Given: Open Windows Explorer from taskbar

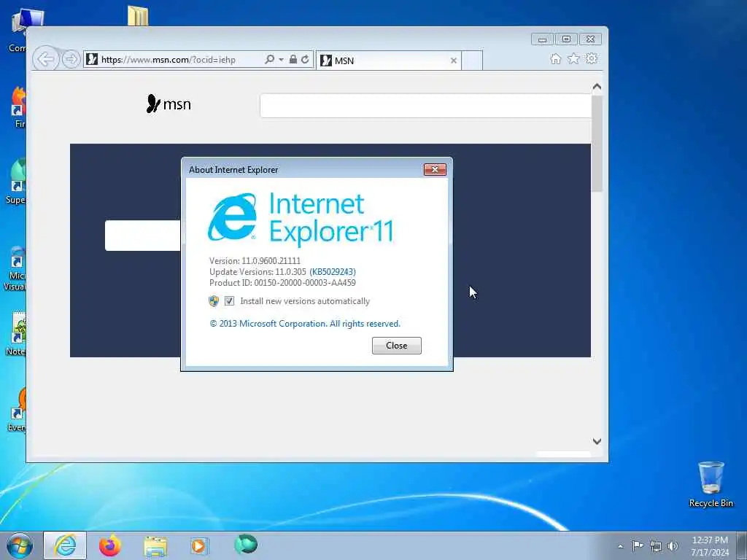Looking at the screenshot, I should (155, 546).
